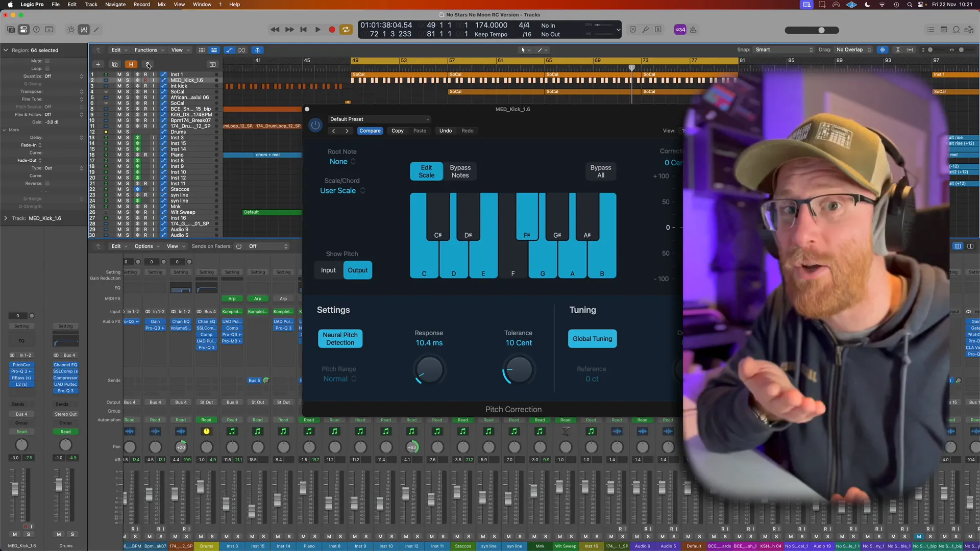Click Compare in plugin header
This screenshot has width=980, height=551.
click(370, 131)
